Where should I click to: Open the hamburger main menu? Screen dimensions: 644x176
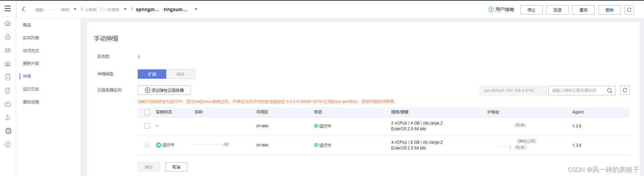click(x=8, y=9)
